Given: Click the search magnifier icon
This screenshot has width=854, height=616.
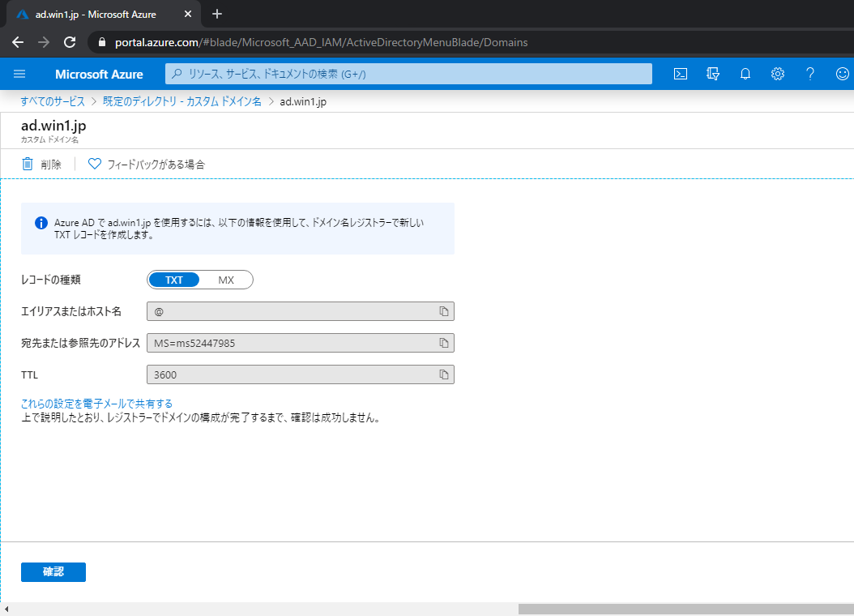Looking at the screenshot, I should [x=177, y=74].
